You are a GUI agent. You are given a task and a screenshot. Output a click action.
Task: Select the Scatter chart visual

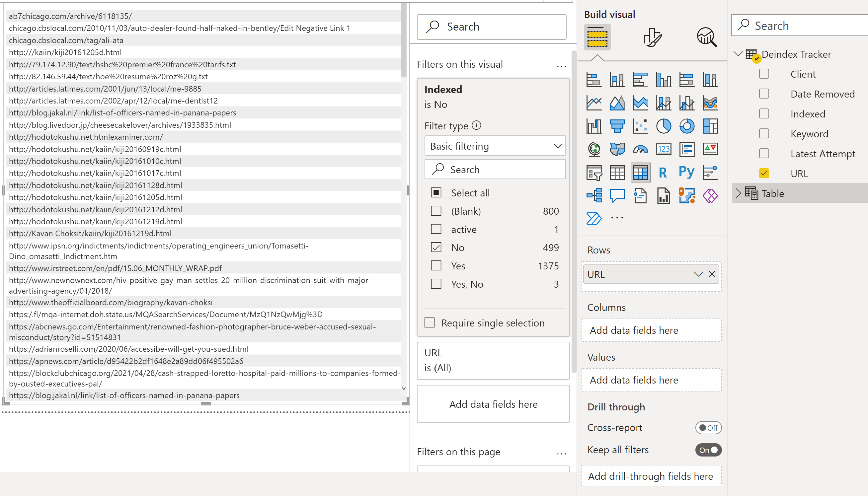point(640,126)
